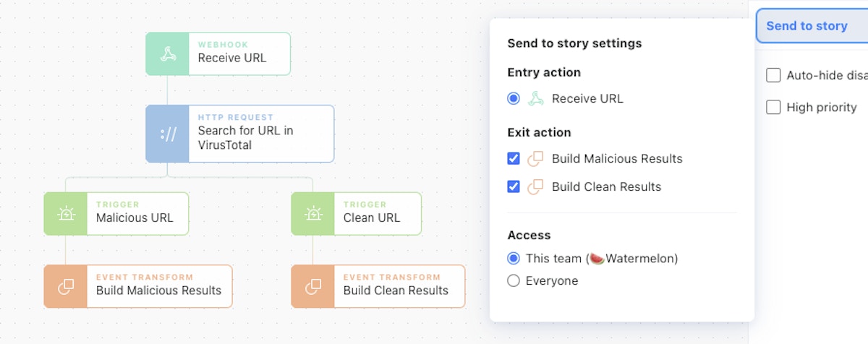Viewport: 868px width, 344px height.
Task: Uncheck Build Clean Results exit action
Action: tap(514, 186)
